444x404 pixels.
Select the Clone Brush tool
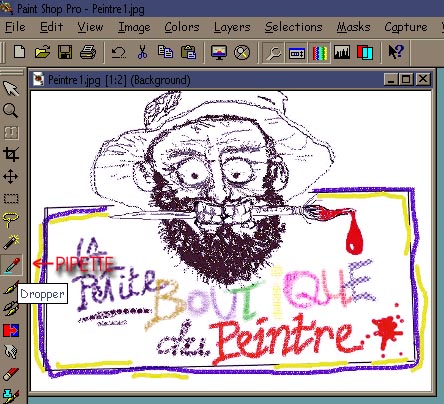(11, 308)
